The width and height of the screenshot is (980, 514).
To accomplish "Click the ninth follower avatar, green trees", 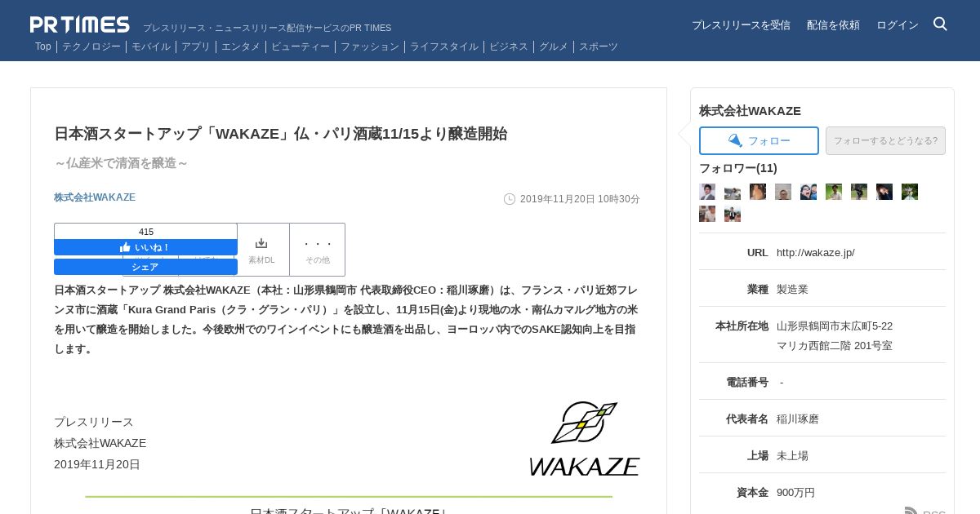I will (910, 192).
